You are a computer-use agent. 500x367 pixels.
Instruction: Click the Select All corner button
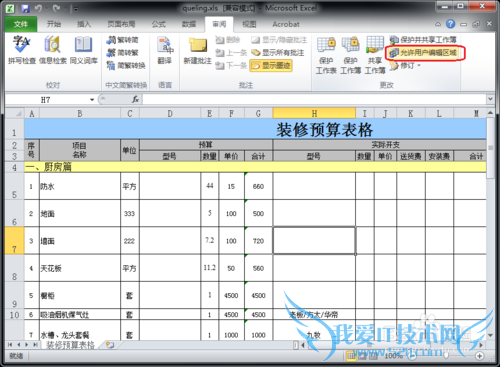click(15, 114)
